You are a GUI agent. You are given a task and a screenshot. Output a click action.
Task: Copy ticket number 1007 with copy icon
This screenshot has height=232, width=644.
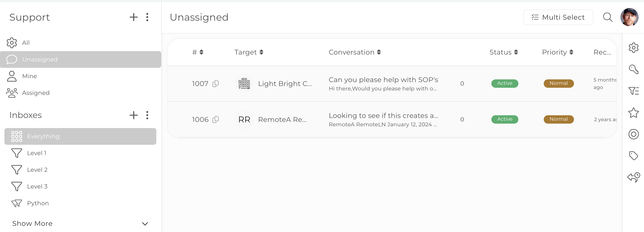coord(216,84)
